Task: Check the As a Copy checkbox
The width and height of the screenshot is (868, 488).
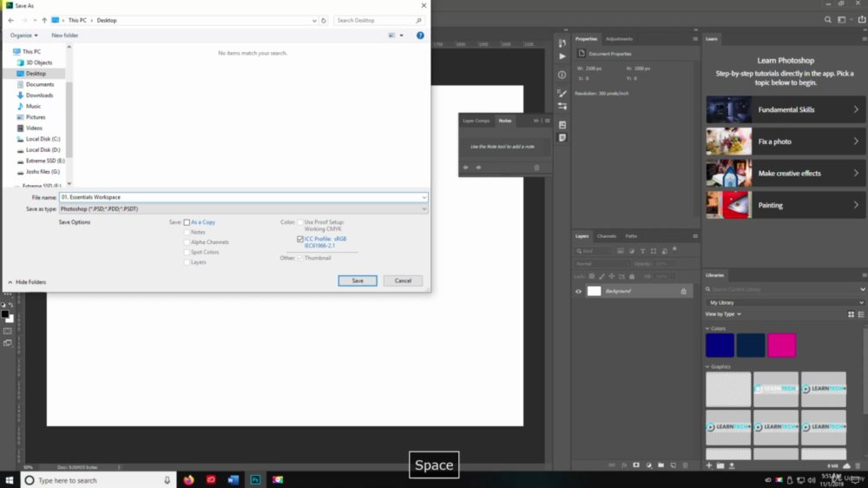Action: (187, 222)
